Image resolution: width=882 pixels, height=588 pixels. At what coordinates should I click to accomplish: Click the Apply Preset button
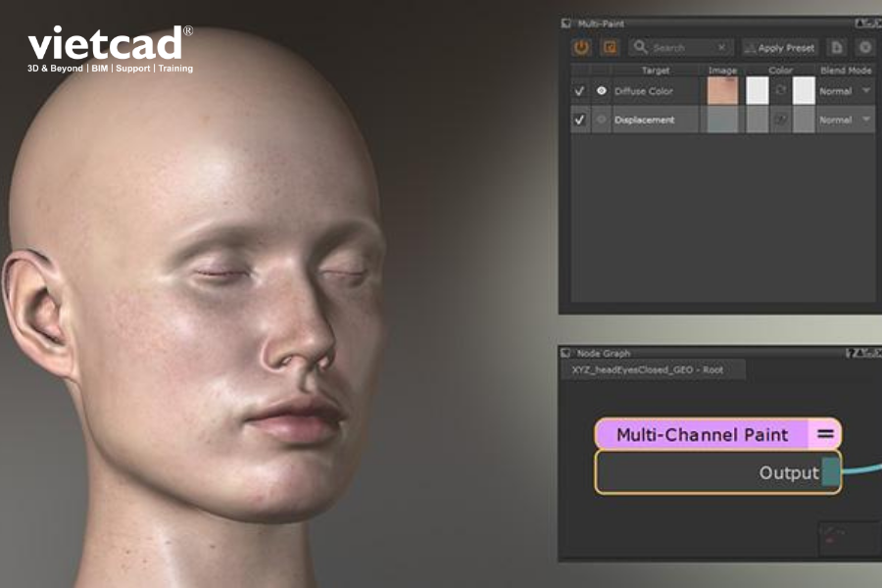(x=780, y=48)
